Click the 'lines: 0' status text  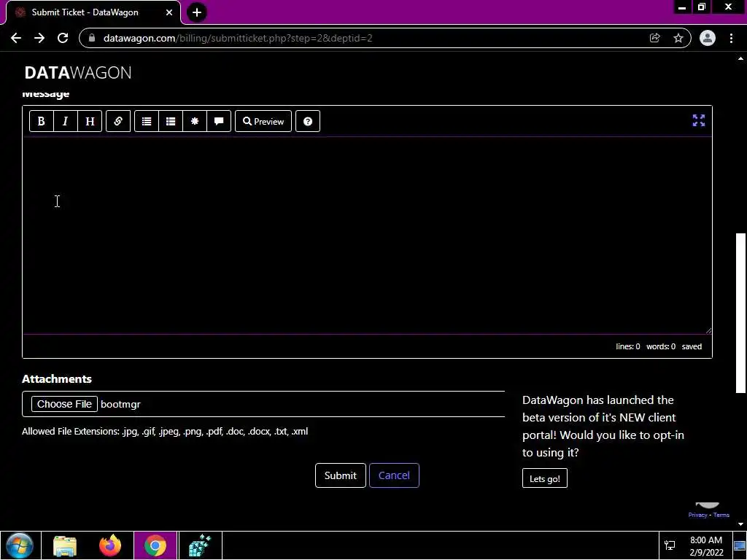point(627,346)
